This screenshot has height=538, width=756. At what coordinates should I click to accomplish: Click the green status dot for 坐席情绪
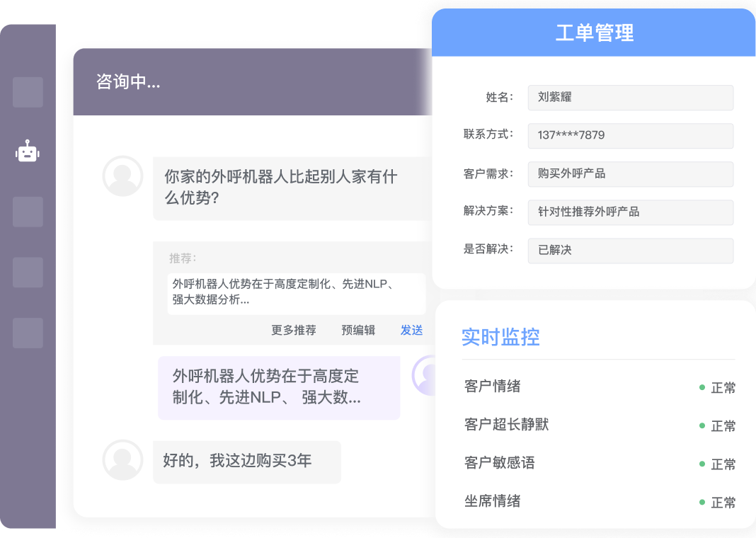coord(701,502)
